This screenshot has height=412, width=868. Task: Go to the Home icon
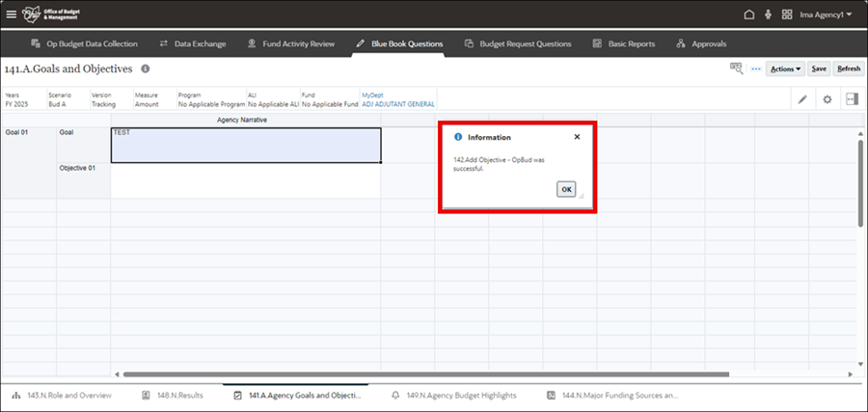point(748,15)
